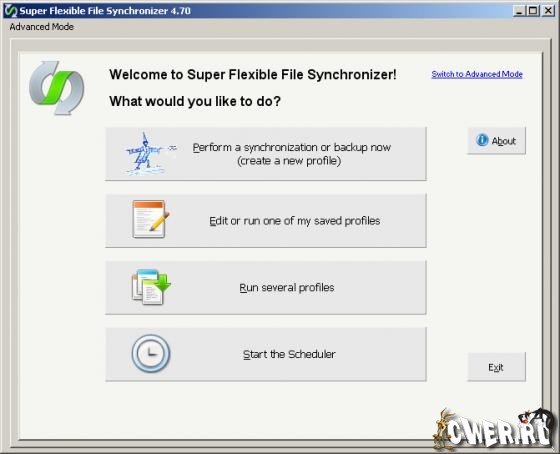
Task: Click the 'Welcome to Super Flexible File Synchronizer!' heading
Action: click(253, 75)
